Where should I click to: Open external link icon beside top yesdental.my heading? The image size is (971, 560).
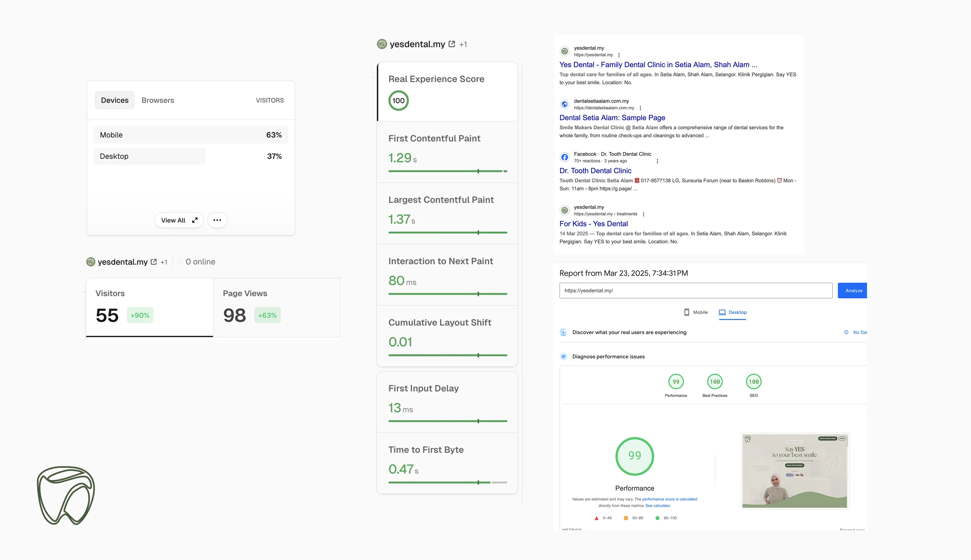coord(451,44)
